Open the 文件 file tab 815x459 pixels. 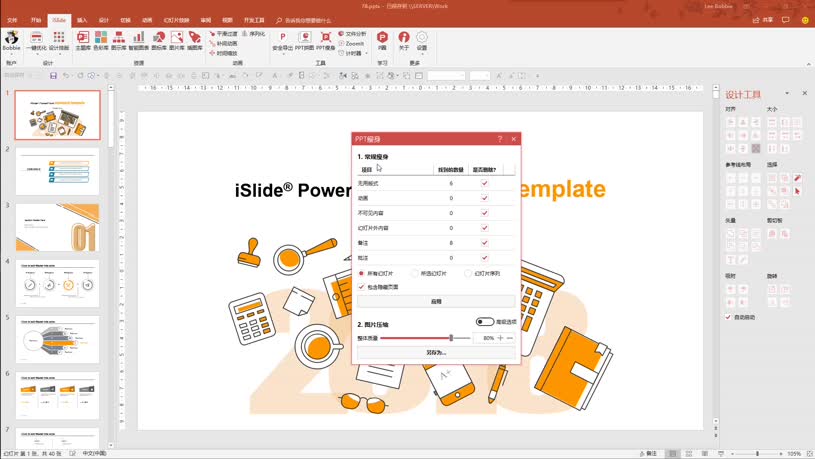click(12, 20)
